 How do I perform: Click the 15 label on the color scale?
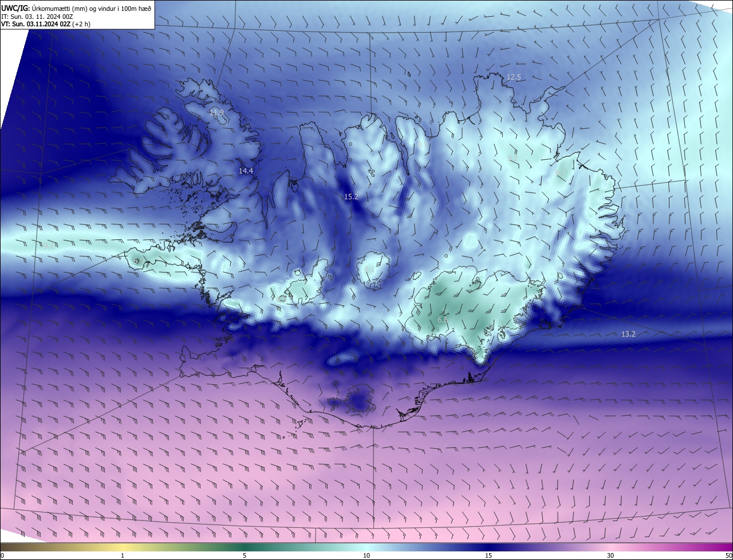click(488, 555)
